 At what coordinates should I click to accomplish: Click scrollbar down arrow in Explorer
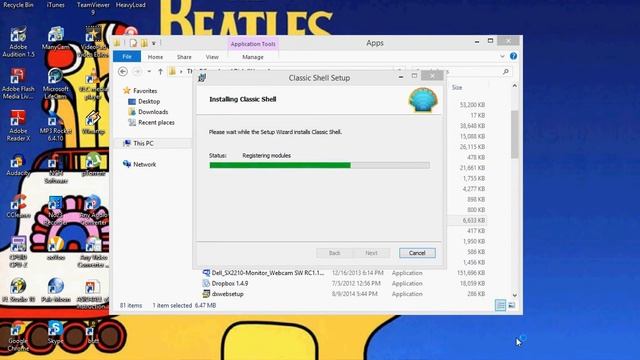point(514,295)
